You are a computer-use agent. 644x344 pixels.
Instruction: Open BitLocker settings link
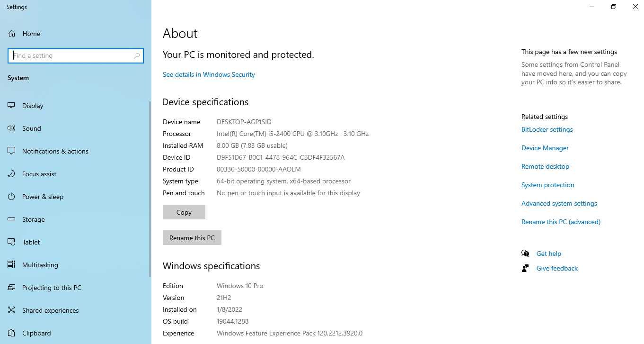[547, 129]
